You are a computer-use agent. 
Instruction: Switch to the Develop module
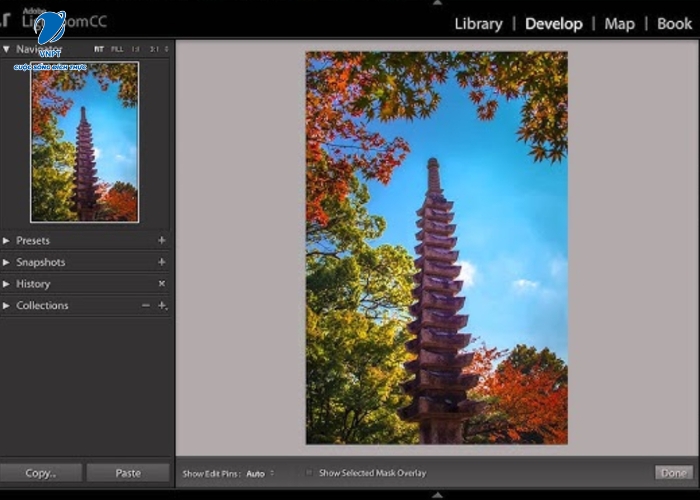pyautogui.click(x=554, y=24)
